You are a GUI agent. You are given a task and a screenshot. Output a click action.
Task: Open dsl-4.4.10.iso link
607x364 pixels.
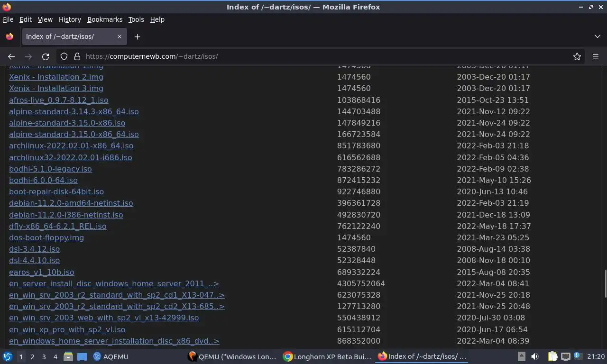(x=34, y=260)
